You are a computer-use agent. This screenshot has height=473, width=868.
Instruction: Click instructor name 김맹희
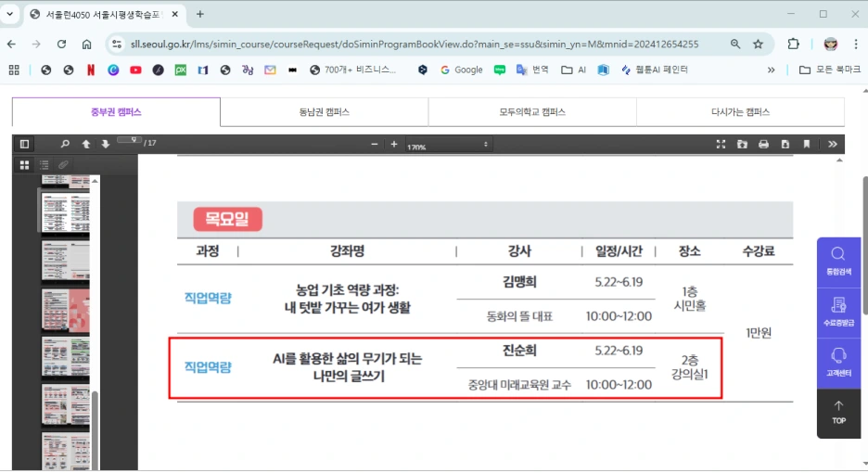pyautogui.click(x=519, y=282)
